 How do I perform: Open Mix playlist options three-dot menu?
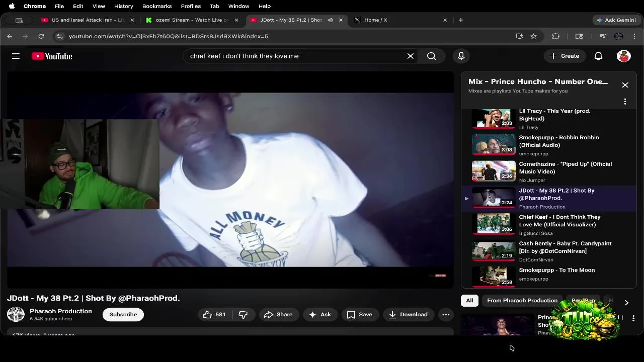click(625, 102)
